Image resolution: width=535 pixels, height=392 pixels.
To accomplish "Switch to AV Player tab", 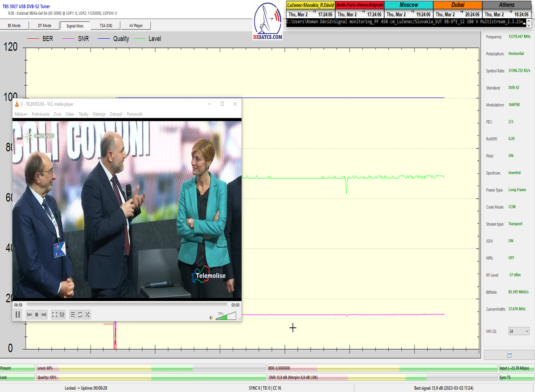I will point(136,25).
